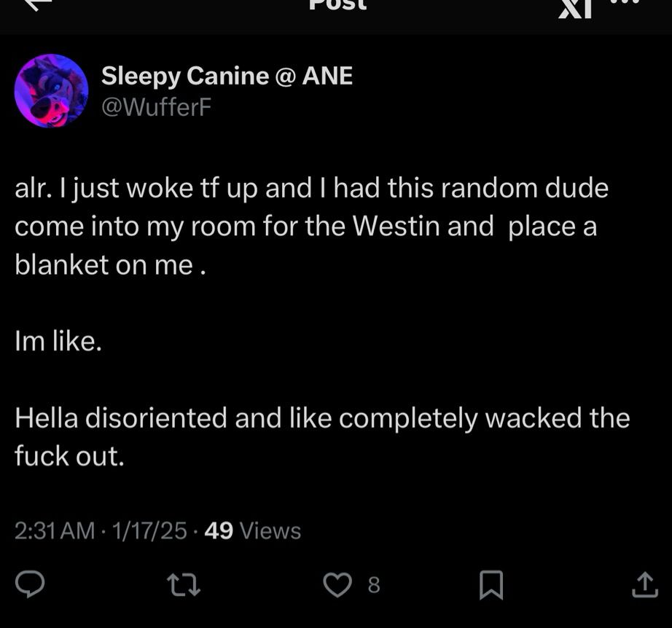Tap the 2:31 AM timestamp
This screenshot has width=672, height=628.
pyautogui.click(x=55, y=531)
